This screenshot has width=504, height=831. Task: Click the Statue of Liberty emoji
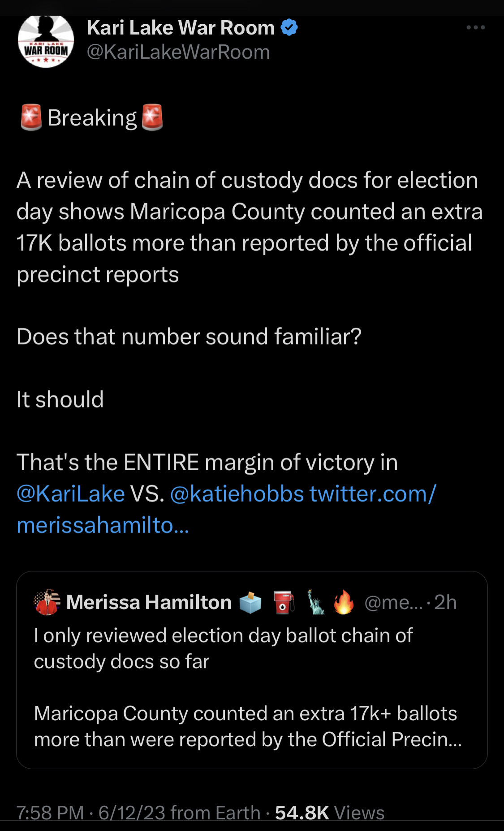(x=316, y=602)
